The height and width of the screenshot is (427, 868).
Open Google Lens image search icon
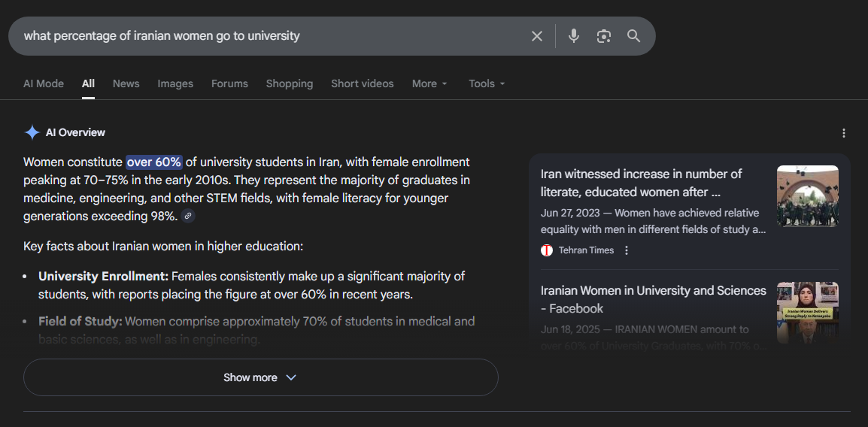(603, 36)
